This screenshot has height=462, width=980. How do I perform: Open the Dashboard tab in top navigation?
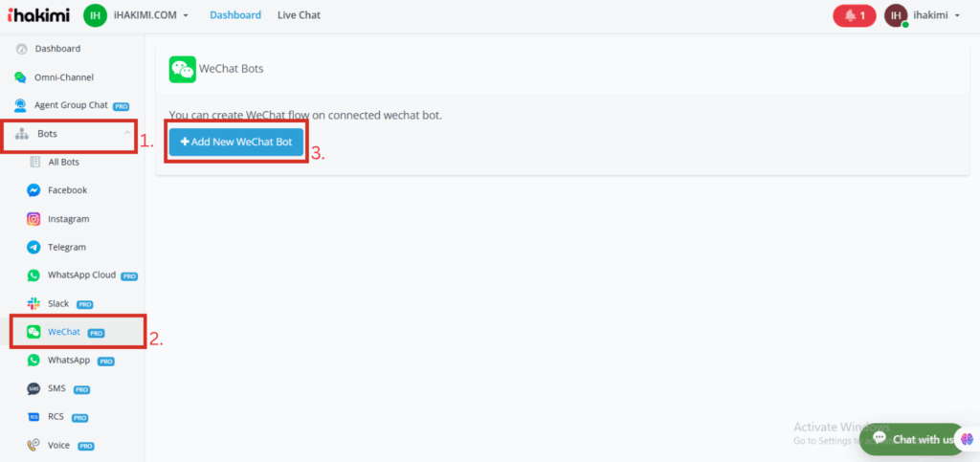pyautogui.click(x=235, y=15)
